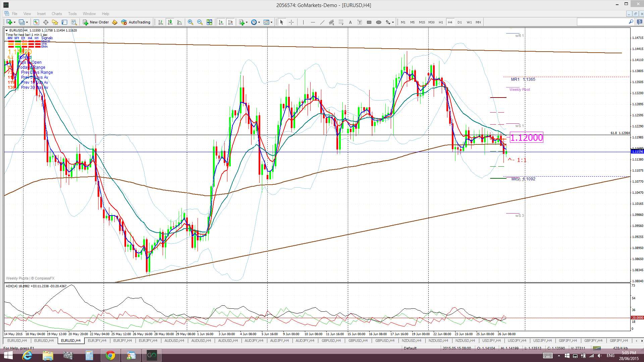Click the Zoom Out magnifier icon
The height and width of the screenshot is (362, 644).
(200, 22)
